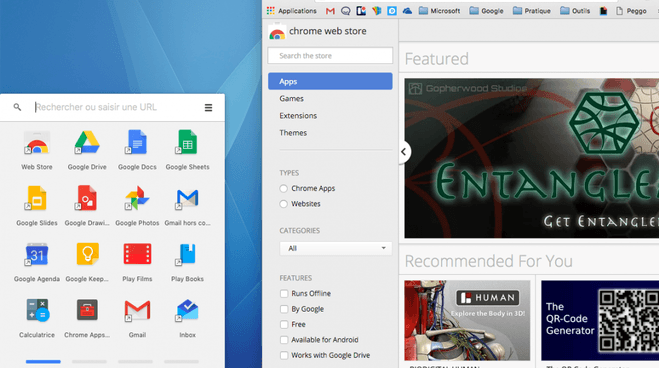The image size is (659, 368).
Task: Click the Search the store field
Action: click(x=330, y=56)
